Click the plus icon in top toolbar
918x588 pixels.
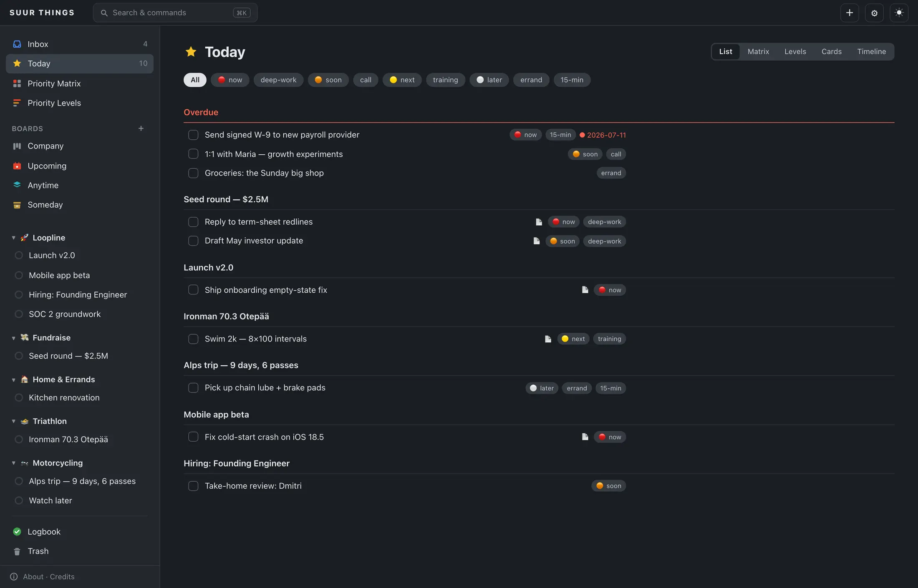pos(849,13)
